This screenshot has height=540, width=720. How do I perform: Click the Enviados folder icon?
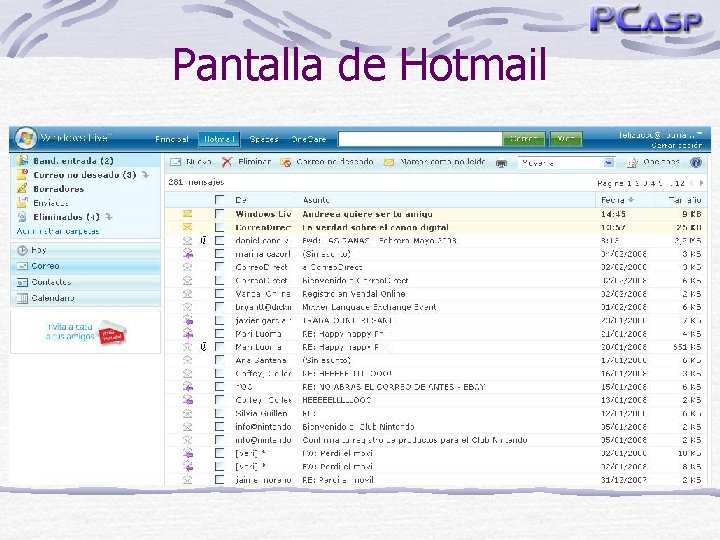coord(22,202)
